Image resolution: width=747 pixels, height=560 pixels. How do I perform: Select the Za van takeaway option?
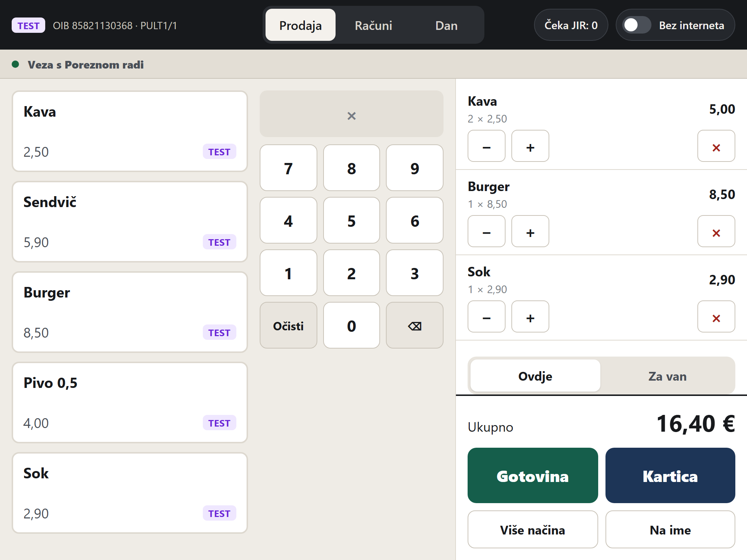(x=667, y=376)
